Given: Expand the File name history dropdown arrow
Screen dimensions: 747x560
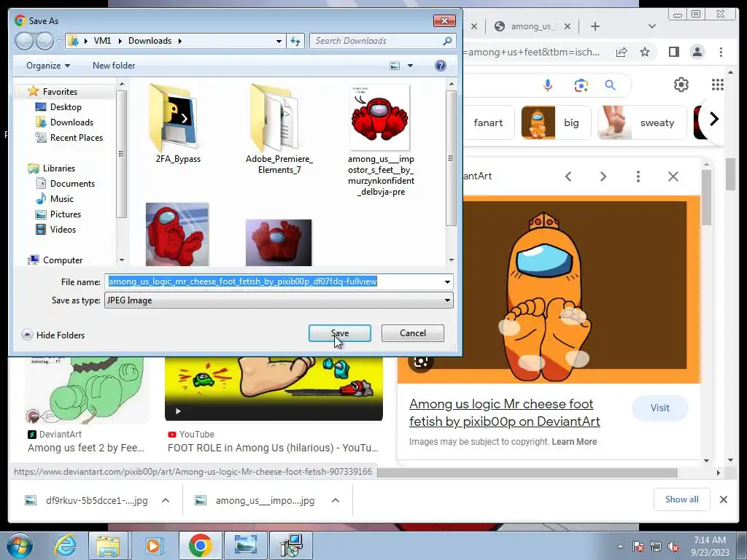Looking at the screenshot, I should coord(447,282).
